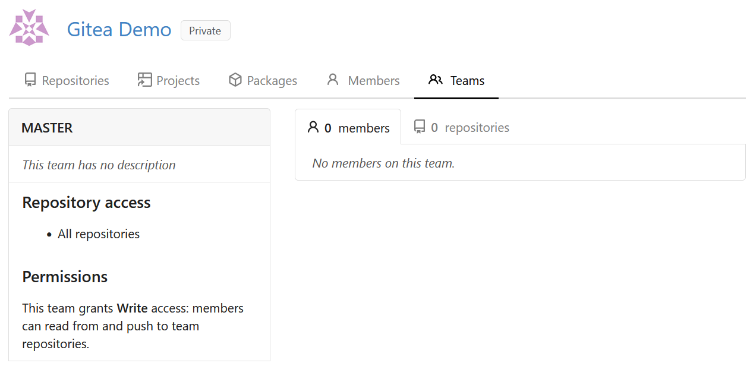This screenshot has height=366, width=750.
Task: Click the repository icon beside 0 repositories
Action: 419,127
